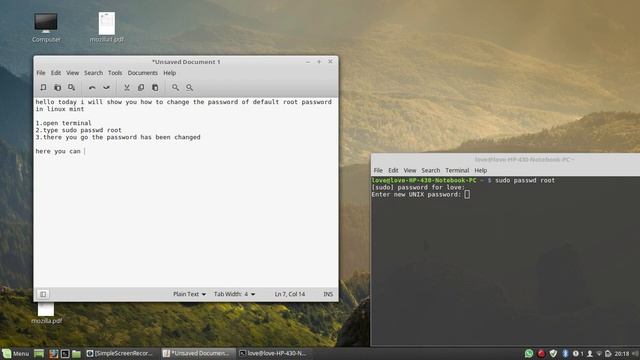The image size is (640, 360).
Task: Open the Plain Text syntax dropdown
Action: click(189, 294)
